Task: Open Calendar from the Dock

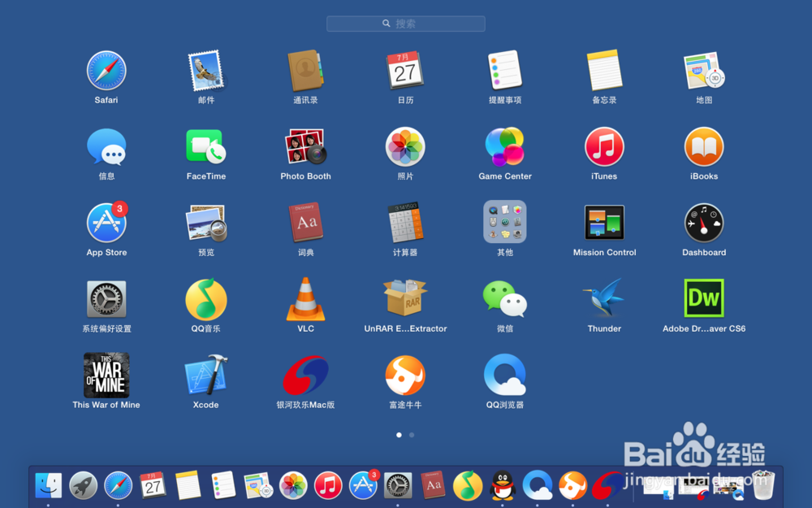Action: pos(153,486)
